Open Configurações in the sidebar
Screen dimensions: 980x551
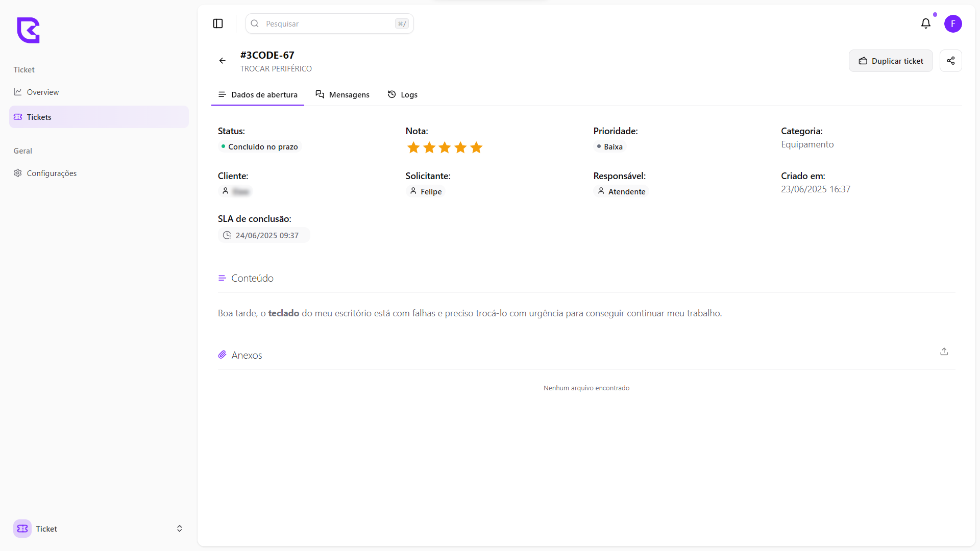(52, 173)
